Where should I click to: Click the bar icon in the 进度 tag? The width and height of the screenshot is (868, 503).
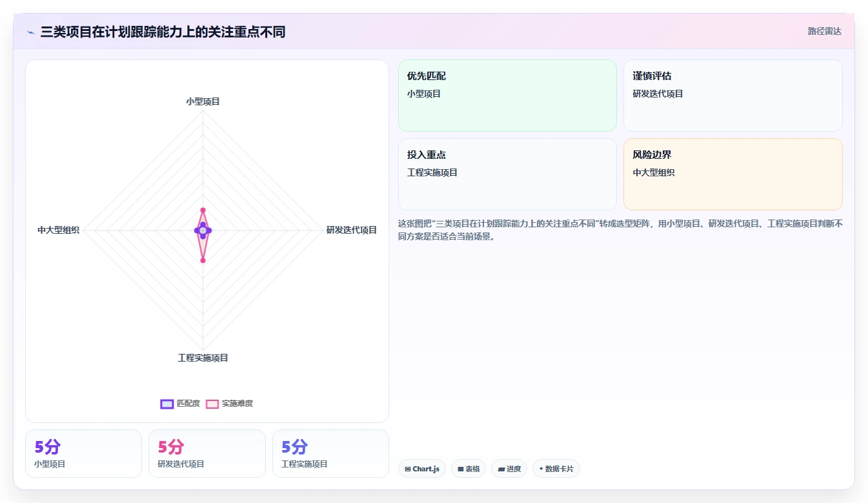coord(501,469)
